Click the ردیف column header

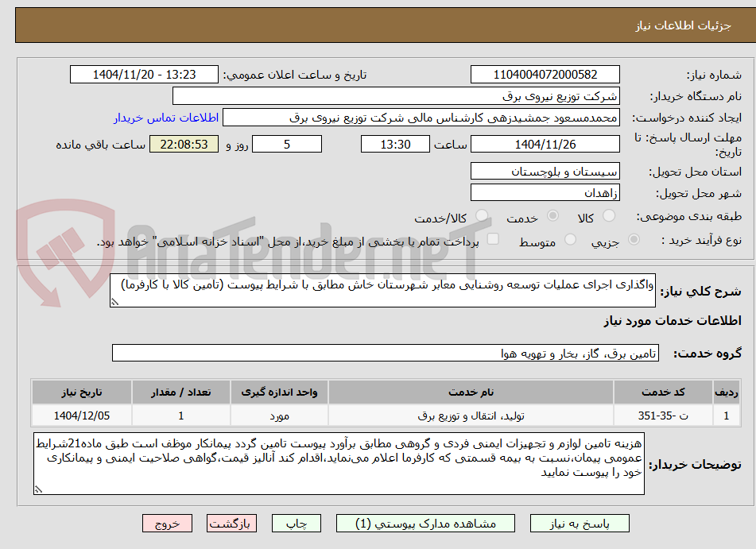(x=727, y=392)
